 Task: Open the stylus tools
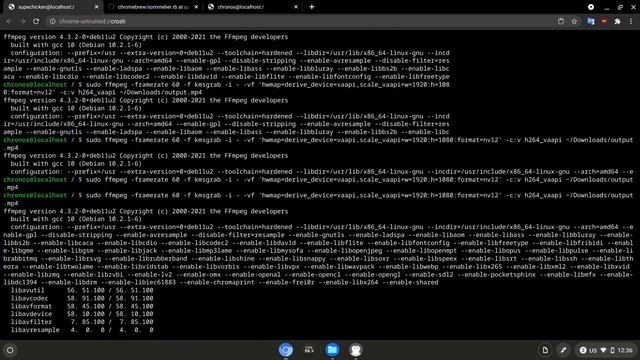pyautogui.click(x=563, y=350)
